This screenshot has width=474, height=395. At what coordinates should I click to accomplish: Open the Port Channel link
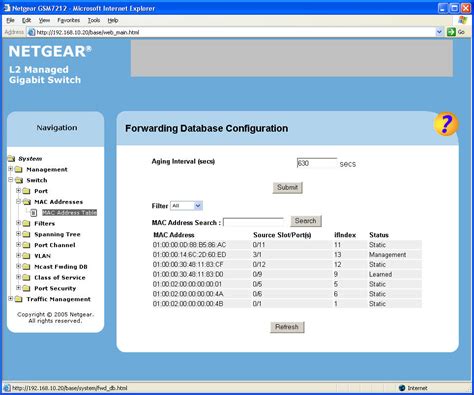[x=55, y=245]
